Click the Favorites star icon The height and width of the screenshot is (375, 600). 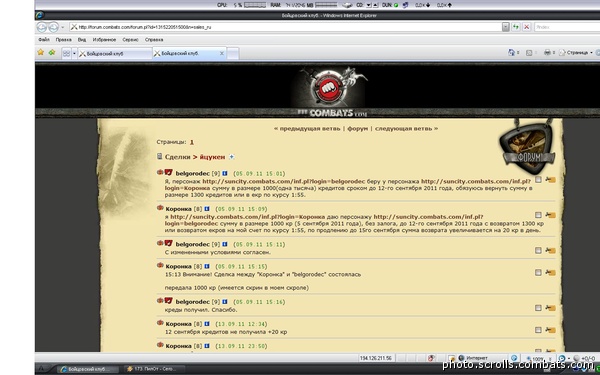coord(40,52)
